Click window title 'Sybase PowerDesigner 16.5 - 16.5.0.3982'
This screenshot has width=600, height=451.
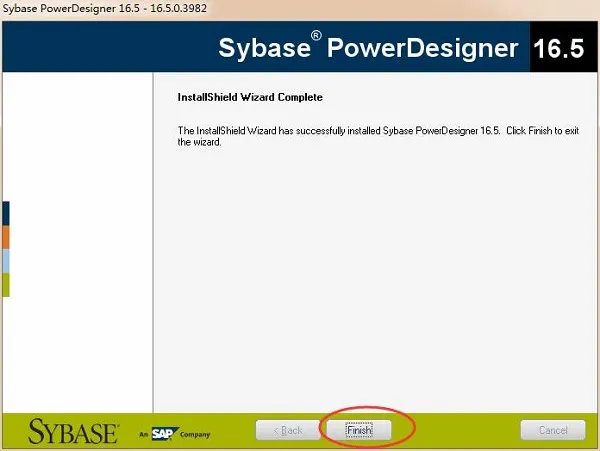[x=105, y=8]
